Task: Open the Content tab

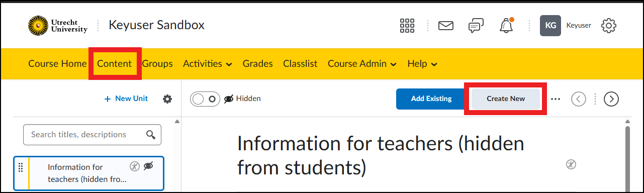Action: pos(115,64)
